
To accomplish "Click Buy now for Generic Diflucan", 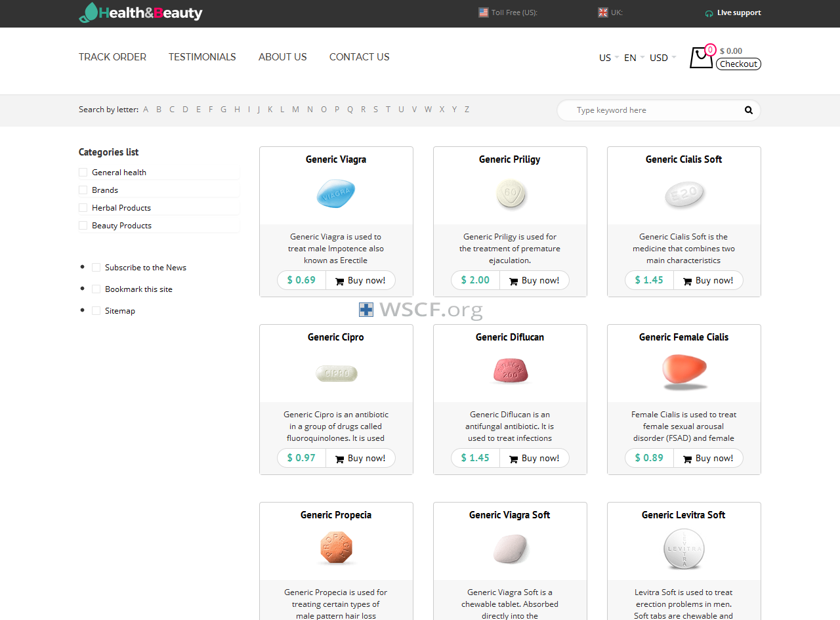I will coord(534,458).
